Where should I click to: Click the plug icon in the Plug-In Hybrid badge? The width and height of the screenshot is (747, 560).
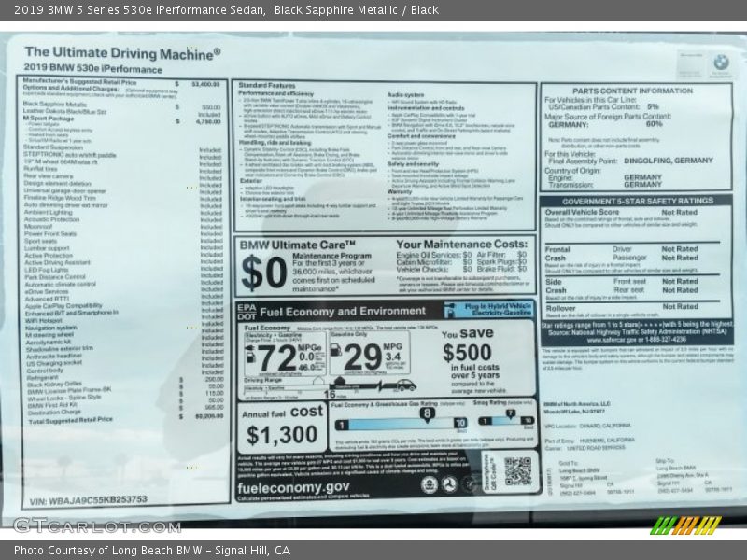click(450, 310)
